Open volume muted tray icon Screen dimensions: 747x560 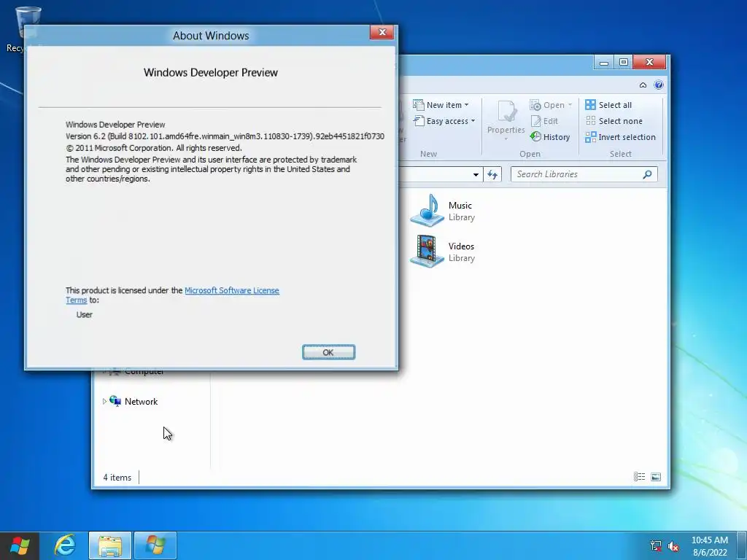tap(673, 546)
